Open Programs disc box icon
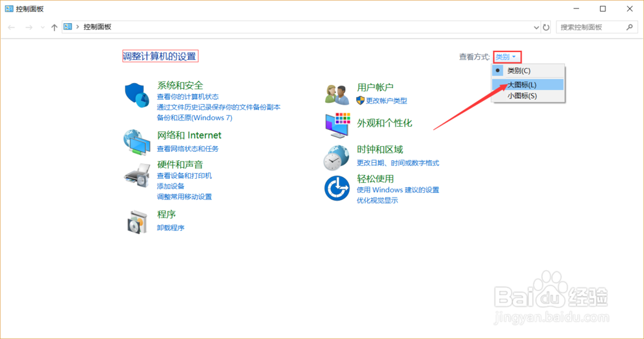 pyautogui.click(x=137, y=222)
